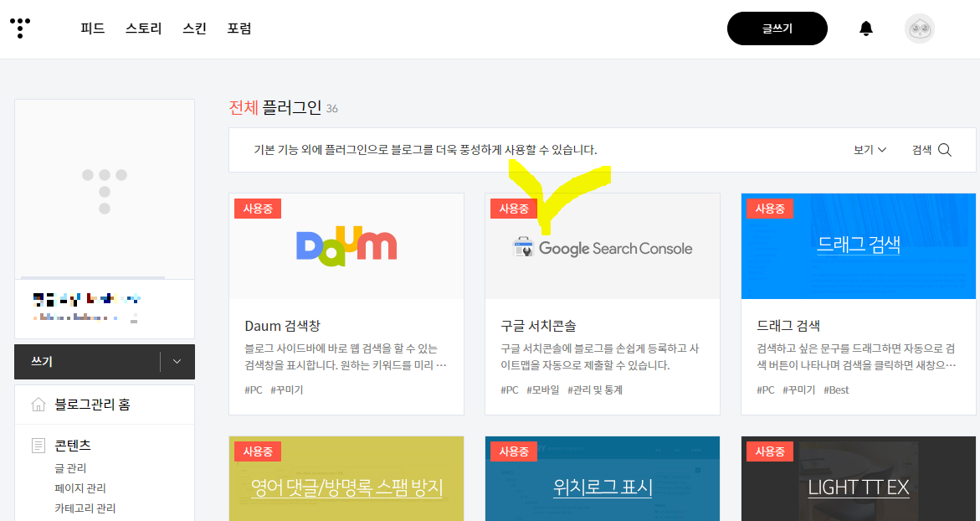Open 페이지 관리
This screenshot has height=521, width=980.
[80, 487]
